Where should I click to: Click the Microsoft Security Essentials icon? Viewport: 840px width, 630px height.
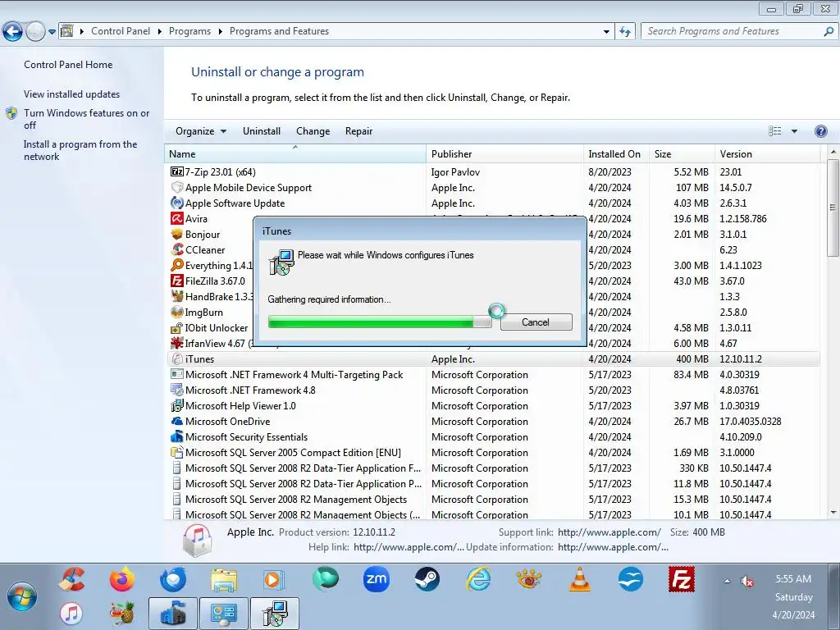[x=177, y=436]
